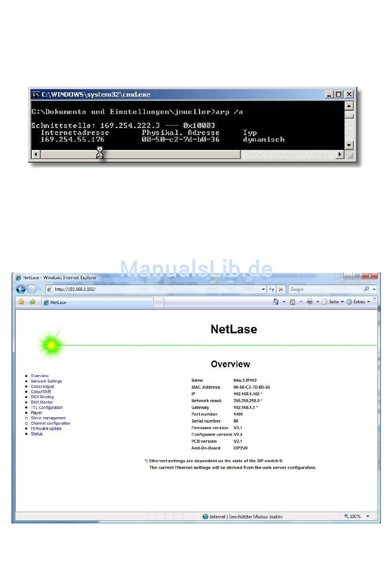Image resolution: width=392 pixels, height=582 pixels.
Task: Click the Firmware version value V3.1
Action: (x=238, y=428)
